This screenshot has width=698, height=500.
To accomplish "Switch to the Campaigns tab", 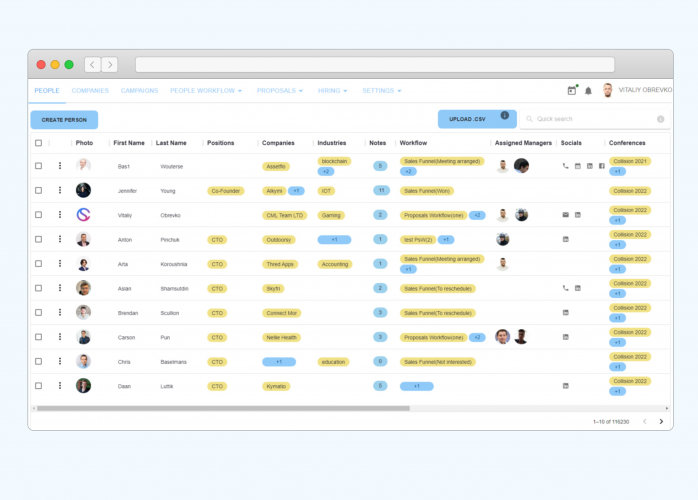I will coord(139,91).
